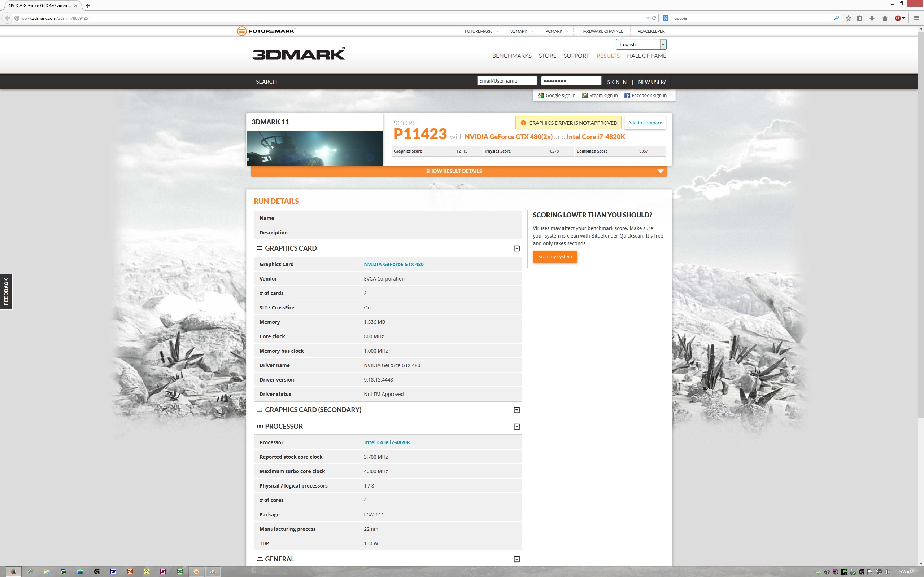The width and height of the screenshot is (924, 577).
Task: Click the Add to compare button
Action: 645,123
